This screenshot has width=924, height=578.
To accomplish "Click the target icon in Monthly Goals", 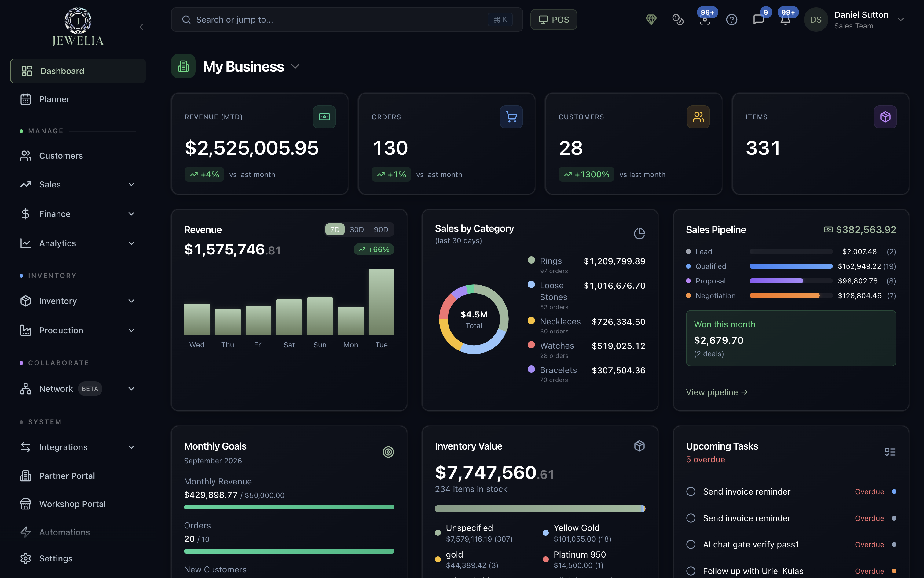I will click(x=388, y=452).
